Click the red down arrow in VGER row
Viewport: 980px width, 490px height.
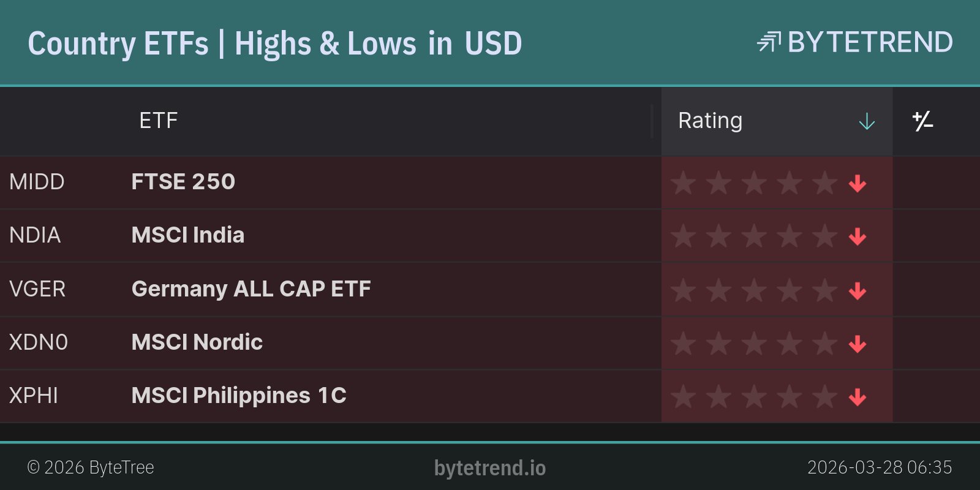(x=858, y=290)
